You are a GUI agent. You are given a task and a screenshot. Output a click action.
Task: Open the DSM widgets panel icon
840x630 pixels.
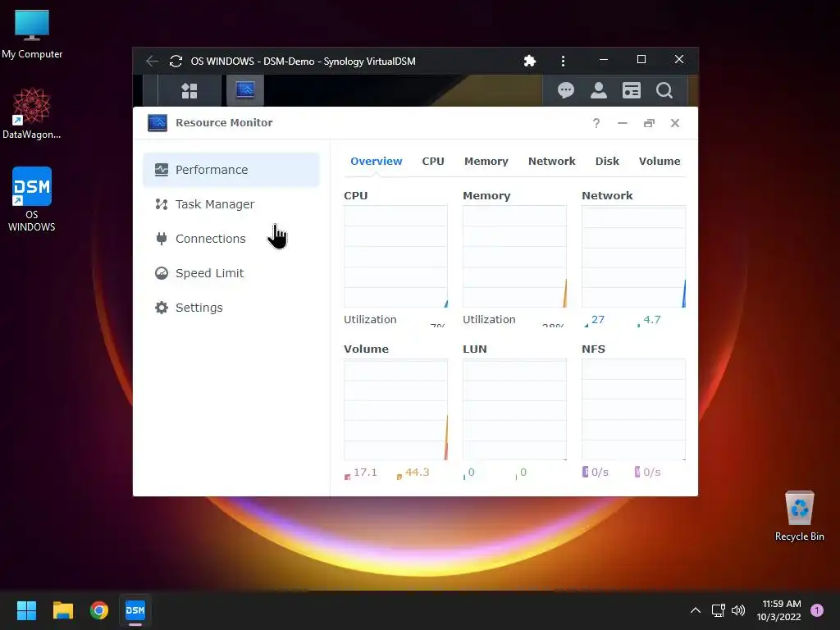(x=632, y=90)
